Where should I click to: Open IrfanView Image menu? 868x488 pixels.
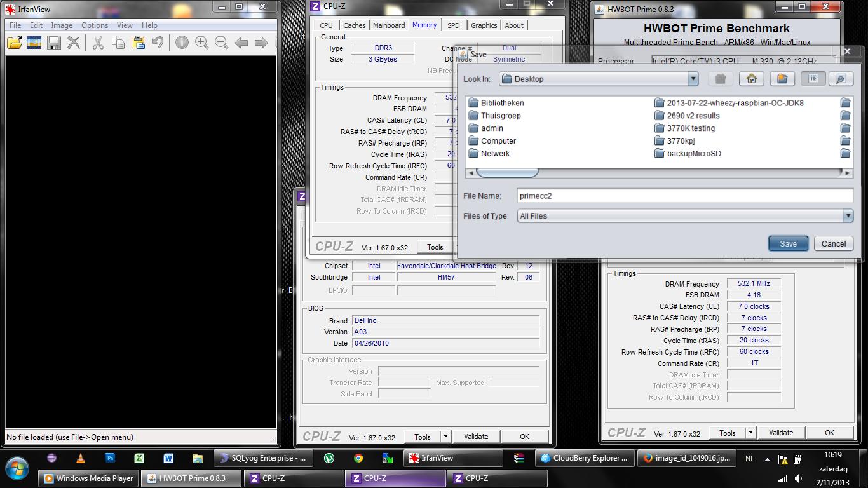pyautogui.click(x=62, y=25)
